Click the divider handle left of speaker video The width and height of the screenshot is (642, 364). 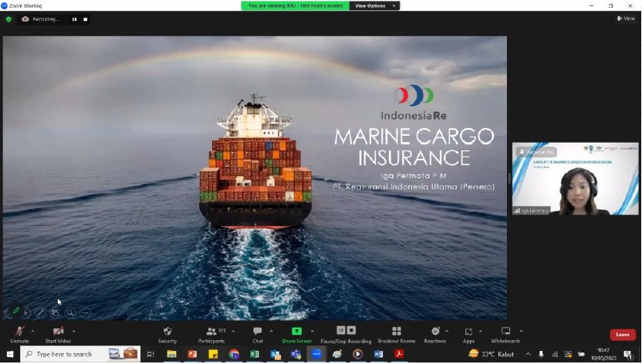click(510, 178)
